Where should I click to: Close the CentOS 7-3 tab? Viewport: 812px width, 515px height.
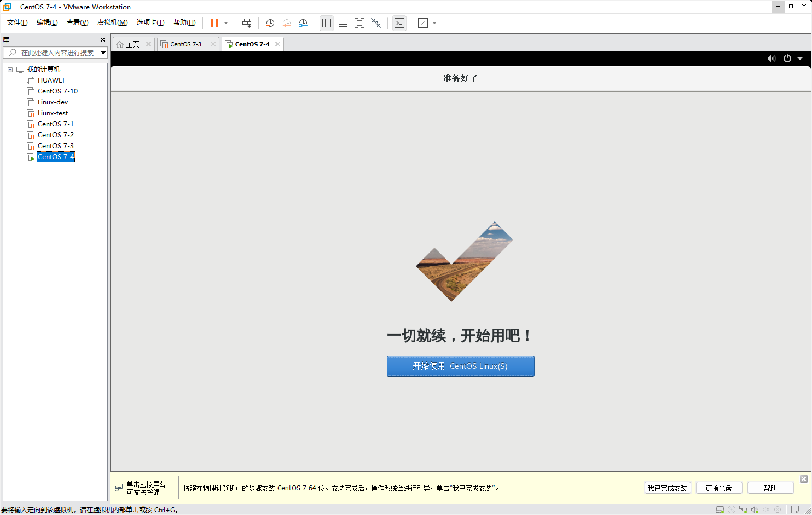click(213, 44)
